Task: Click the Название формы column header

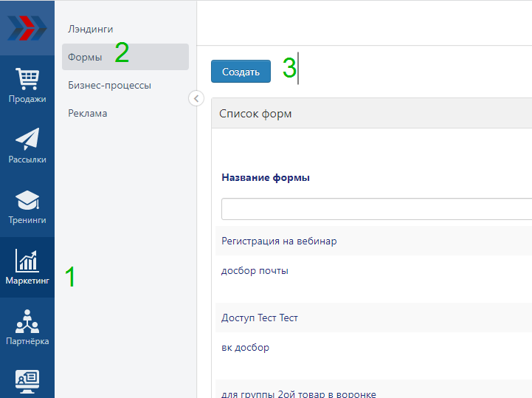Action: pyautogui.click(x=266, y=177)
